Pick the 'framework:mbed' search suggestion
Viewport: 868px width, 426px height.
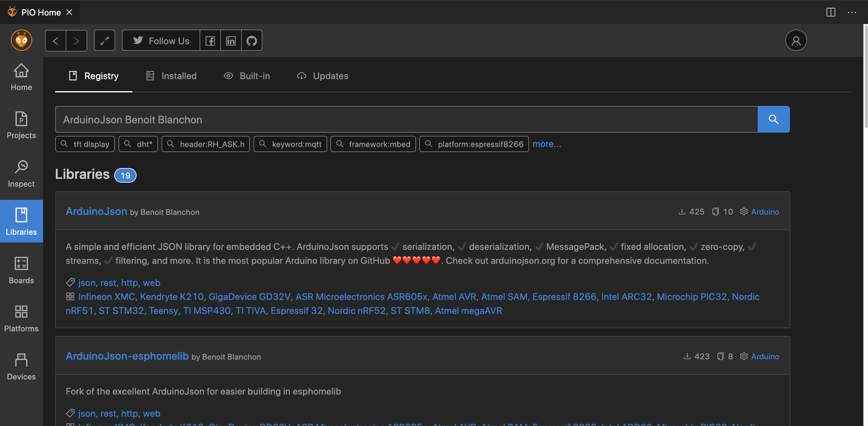click(373, 144)
